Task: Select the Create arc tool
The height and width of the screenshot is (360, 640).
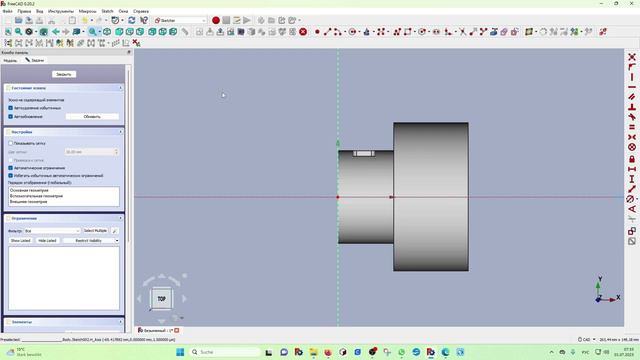Action: click(337, 31)
